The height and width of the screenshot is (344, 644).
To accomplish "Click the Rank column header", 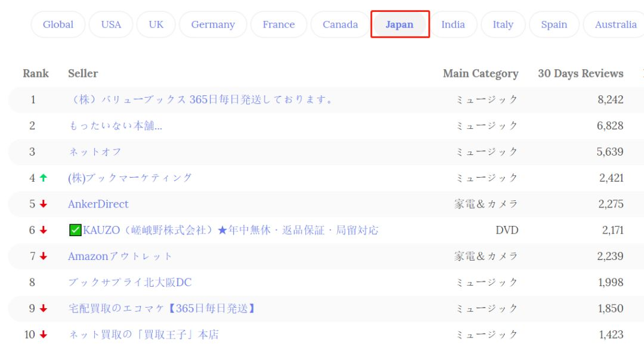I will point(36,73).
